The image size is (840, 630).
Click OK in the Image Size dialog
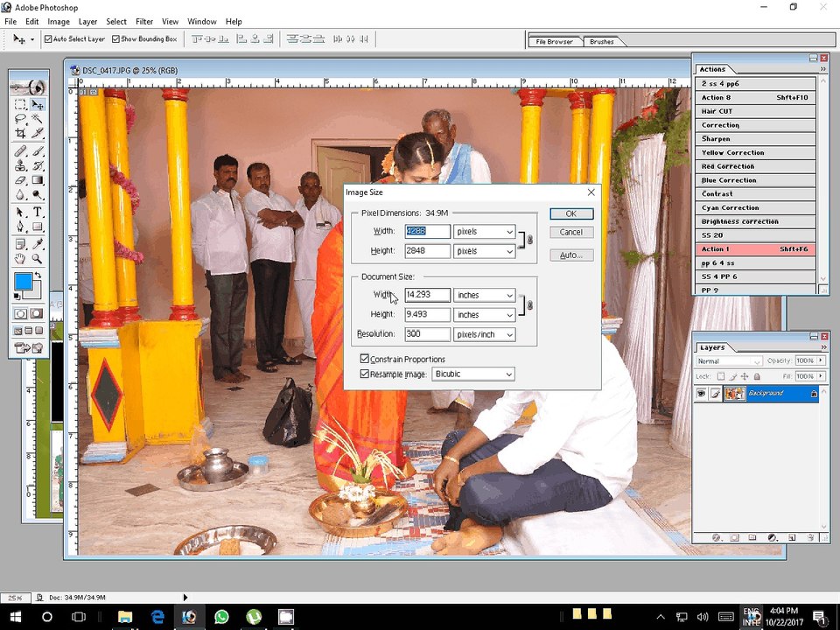click(571, 213)
